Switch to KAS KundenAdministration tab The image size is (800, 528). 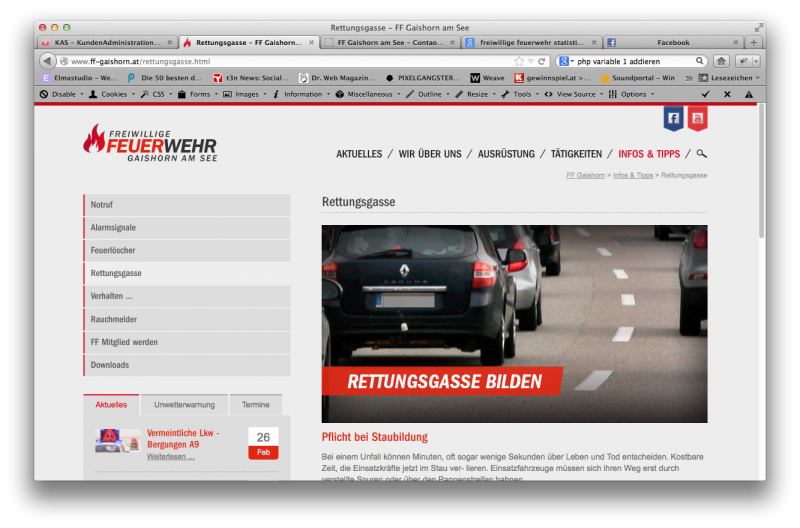point(106,42)
